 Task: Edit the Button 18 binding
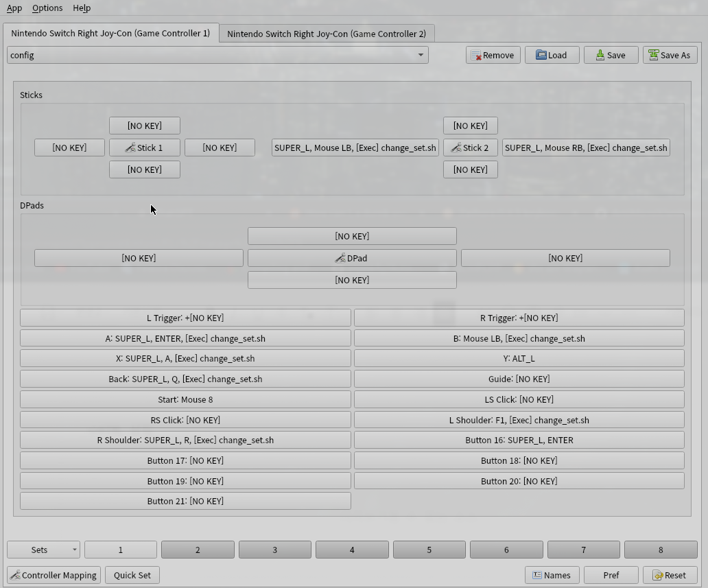(x=519, y=460)
